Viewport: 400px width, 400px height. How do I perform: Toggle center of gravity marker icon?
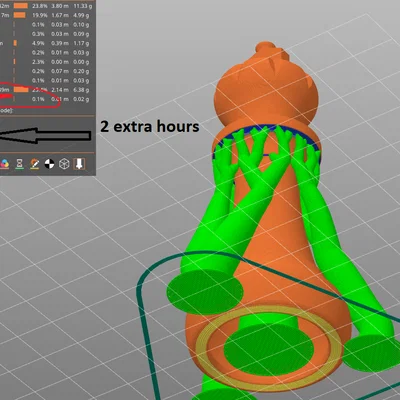(49, 164)
